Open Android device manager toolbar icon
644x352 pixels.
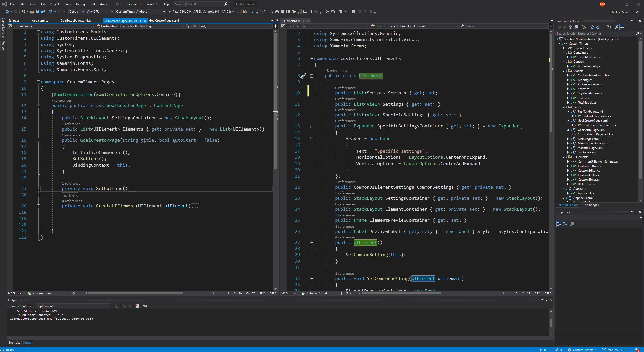coord(272,12)
